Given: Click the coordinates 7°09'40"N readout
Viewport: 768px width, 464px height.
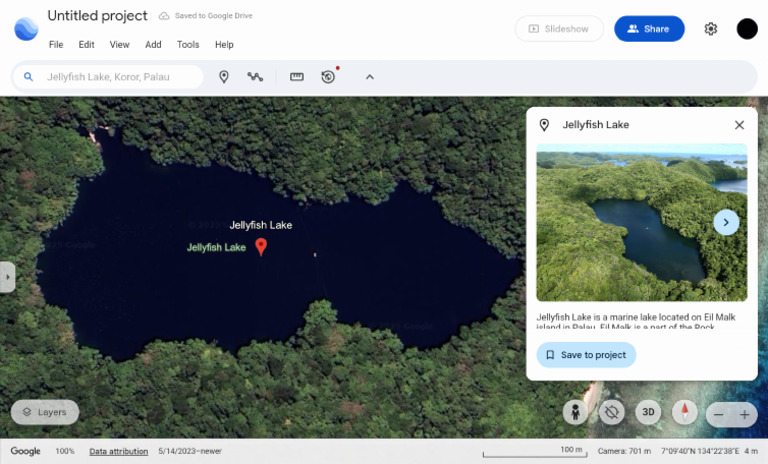Looking at the screenshot, I should 700,451.
